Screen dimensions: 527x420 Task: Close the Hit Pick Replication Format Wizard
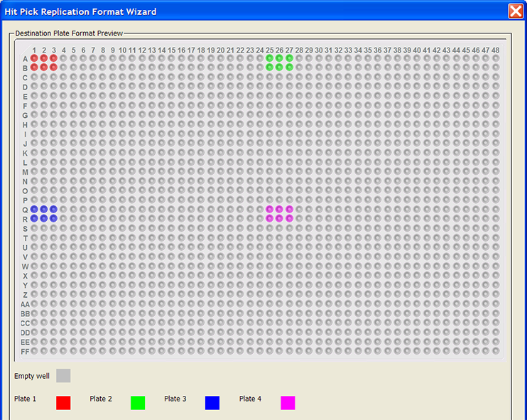tap(516, 11)
